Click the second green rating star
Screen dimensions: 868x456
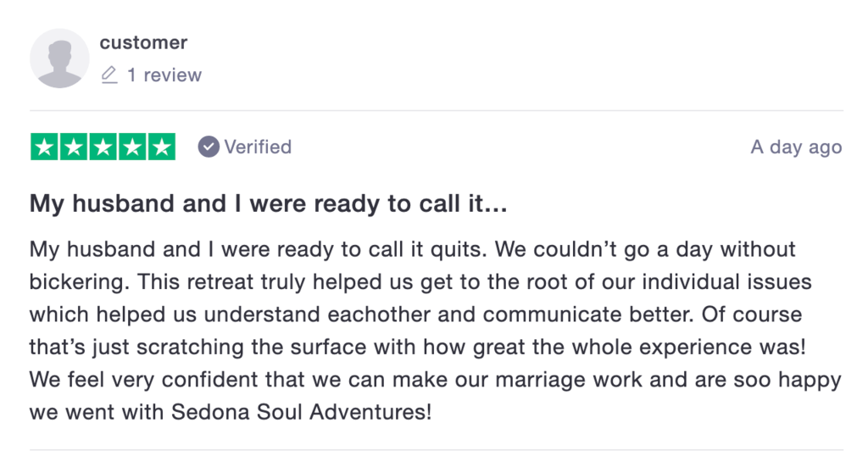pos(74,147)
